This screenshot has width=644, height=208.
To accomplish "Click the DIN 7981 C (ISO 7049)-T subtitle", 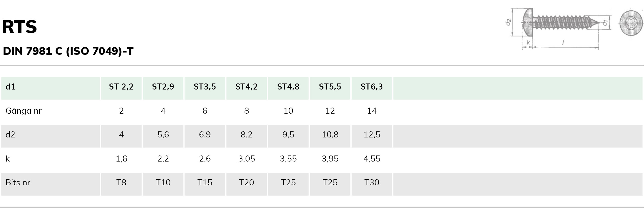I will tap(68, 51).
